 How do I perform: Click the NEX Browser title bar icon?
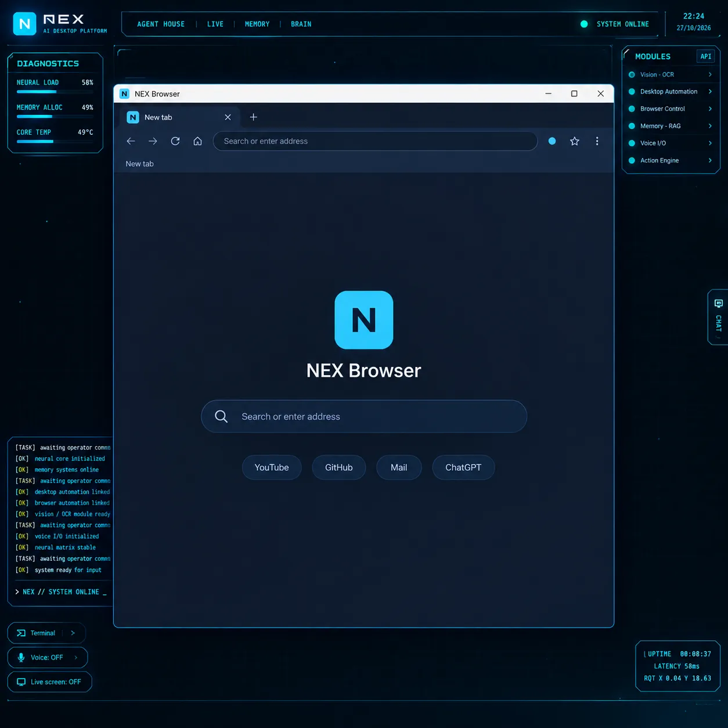[124, 93]
